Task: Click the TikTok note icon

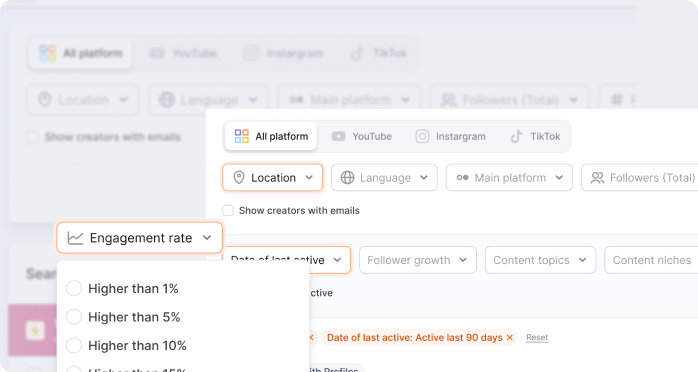Action: point(516,136)
